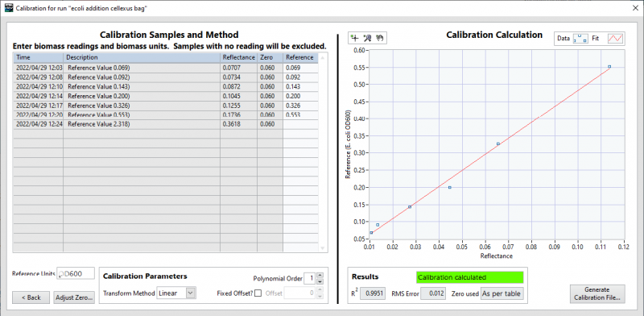Click the Reference column header
644x316 pixels.
(x=300, y=57)
